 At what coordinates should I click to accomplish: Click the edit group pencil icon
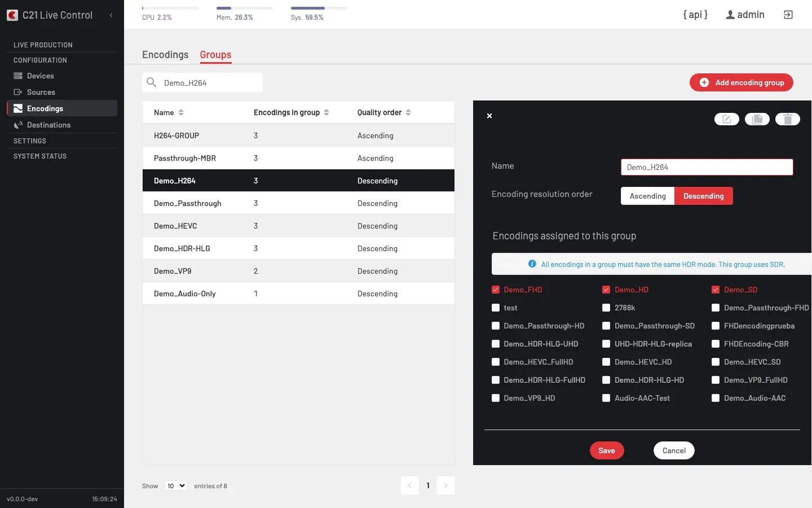pos(727,119)
